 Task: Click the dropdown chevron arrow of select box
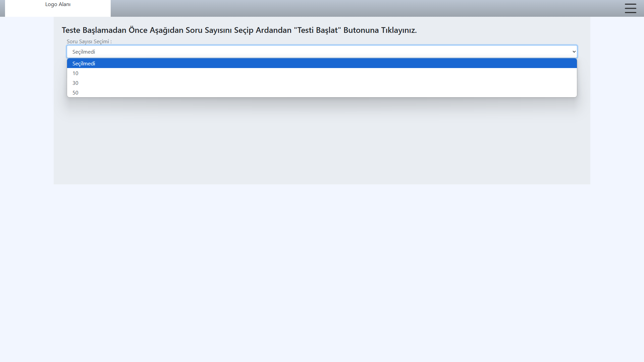click(x=574, y=52)
